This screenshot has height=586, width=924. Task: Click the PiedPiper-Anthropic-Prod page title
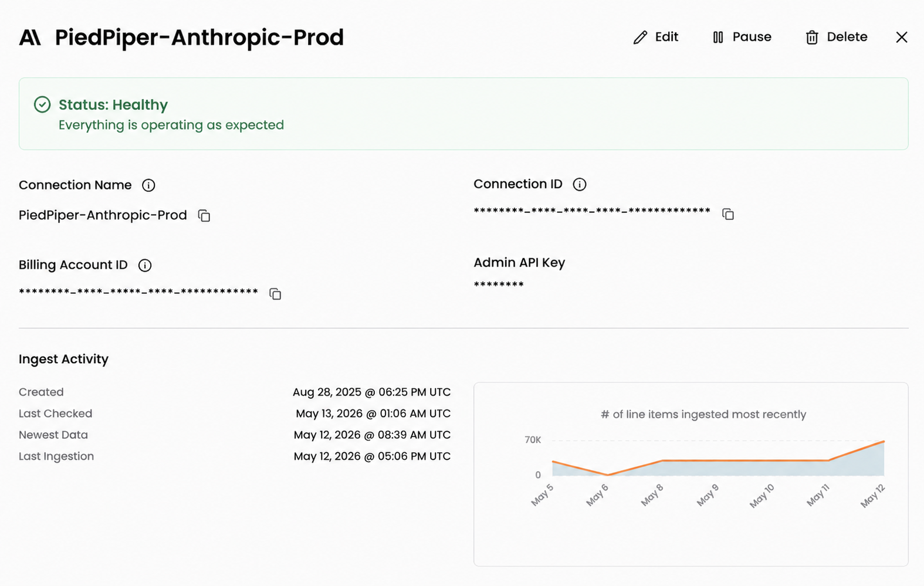point(199,37)
